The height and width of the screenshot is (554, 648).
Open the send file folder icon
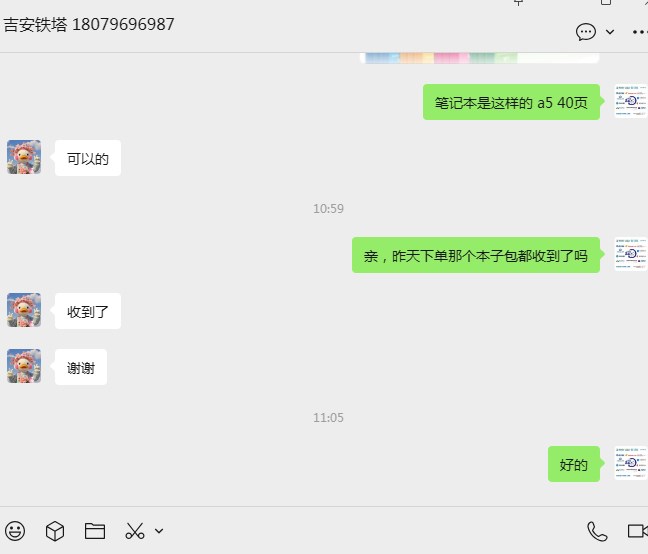click(95, 531)
